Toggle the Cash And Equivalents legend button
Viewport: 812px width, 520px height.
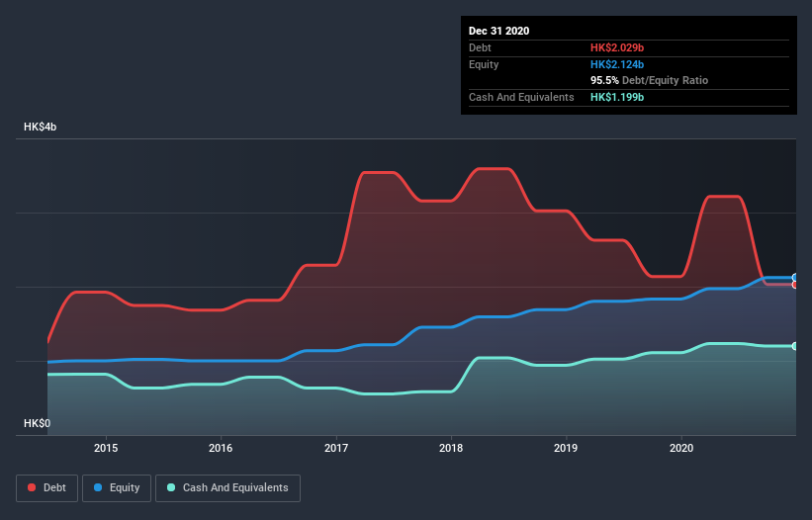pos(227,488)
